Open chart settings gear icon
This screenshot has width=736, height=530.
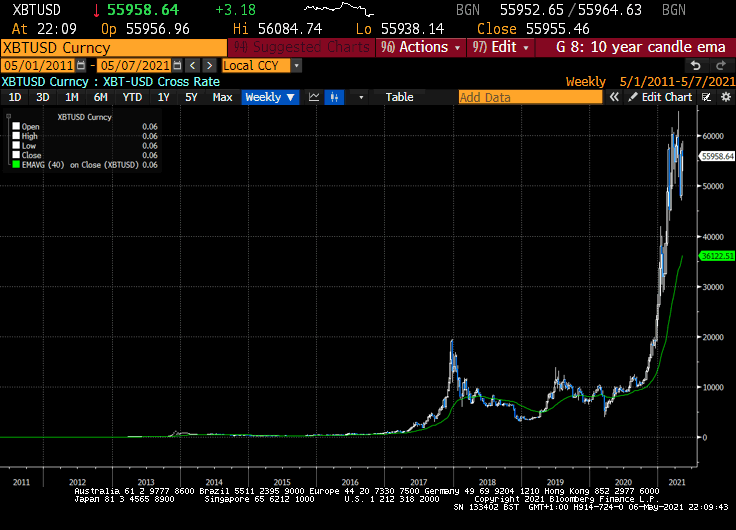[x=725, y=97]
